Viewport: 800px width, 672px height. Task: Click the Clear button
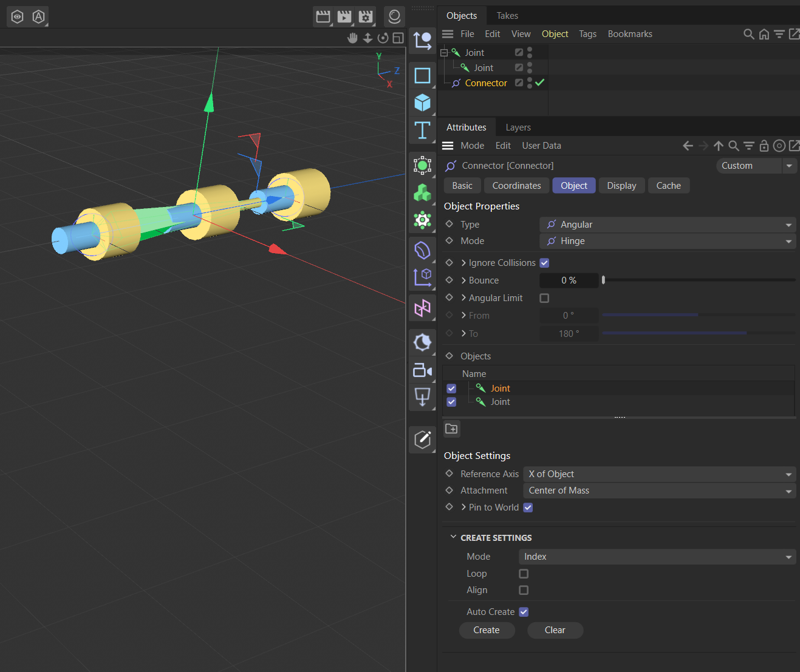(x=555, y=630)
